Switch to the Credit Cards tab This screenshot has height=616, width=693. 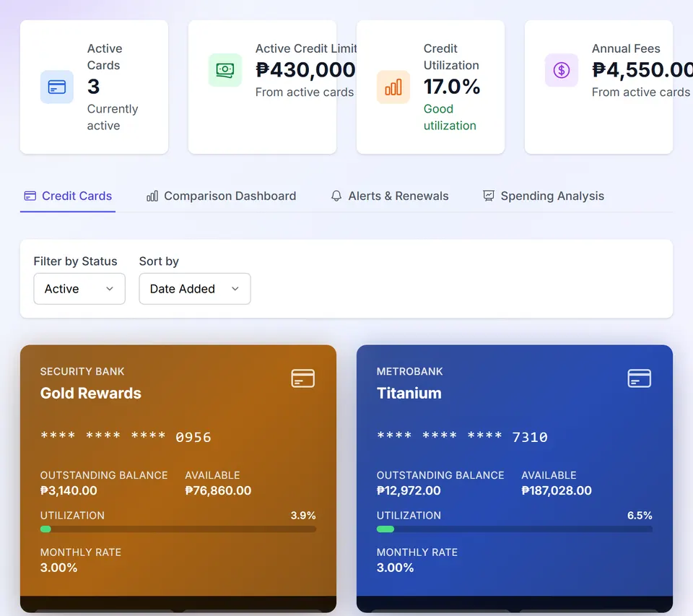tap(68, 196)
